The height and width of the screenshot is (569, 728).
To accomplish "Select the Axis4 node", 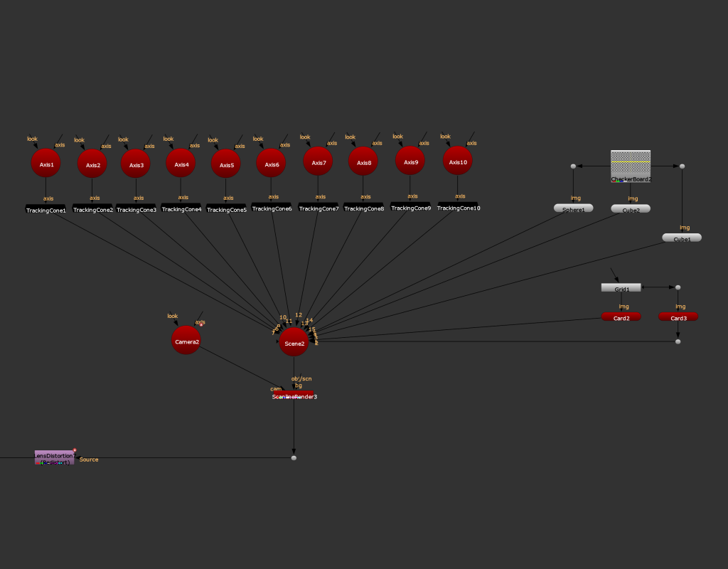I will 181,163.
